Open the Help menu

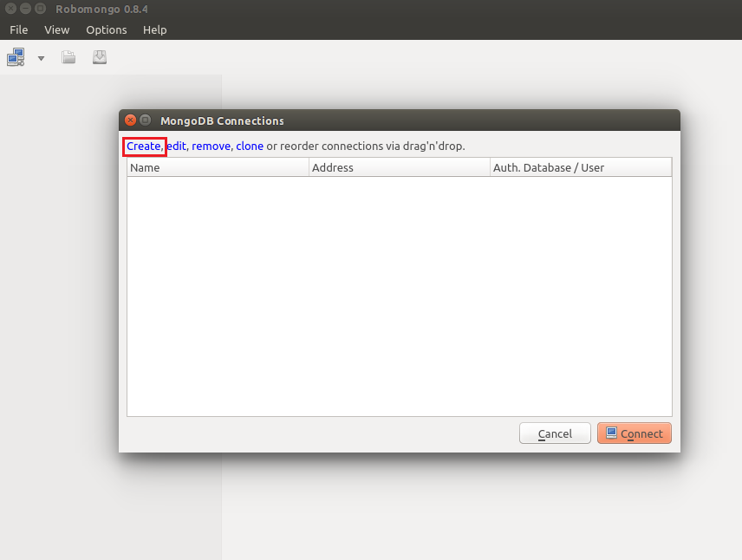click(x=155, y=29)
